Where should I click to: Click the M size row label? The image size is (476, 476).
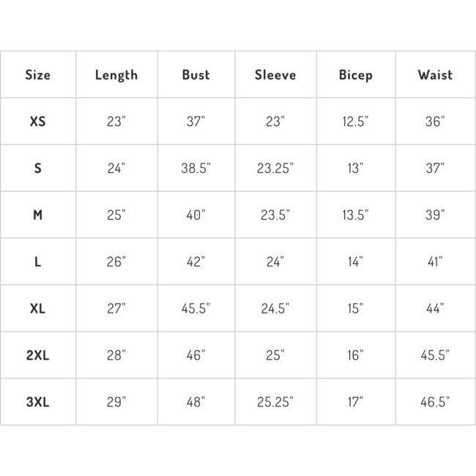pos(38,215)
